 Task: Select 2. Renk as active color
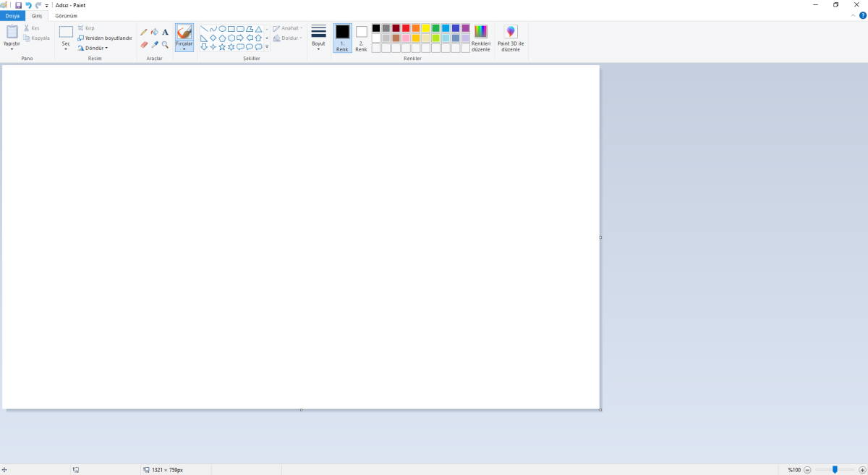(361, 38)
